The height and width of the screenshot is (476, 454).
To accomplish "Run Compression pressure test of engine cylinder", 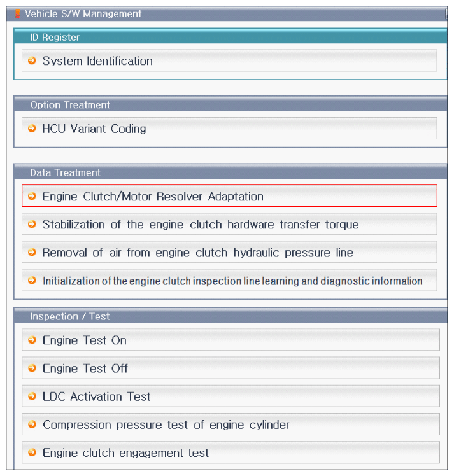I will (231, 424).
